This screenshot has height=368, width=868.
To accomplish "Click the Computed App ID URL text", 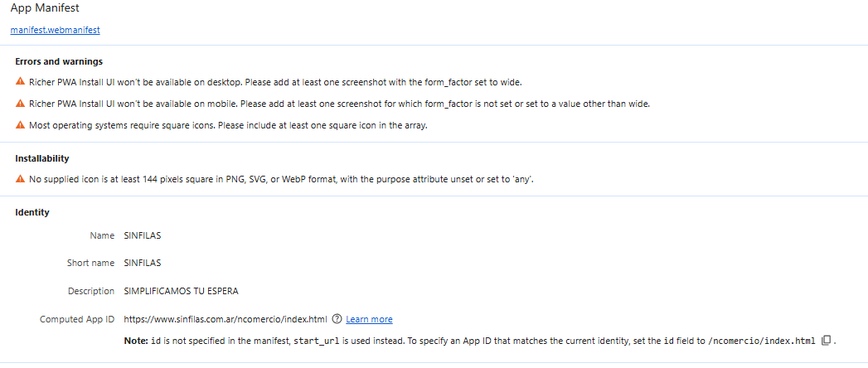I will [x=225, y=319].
